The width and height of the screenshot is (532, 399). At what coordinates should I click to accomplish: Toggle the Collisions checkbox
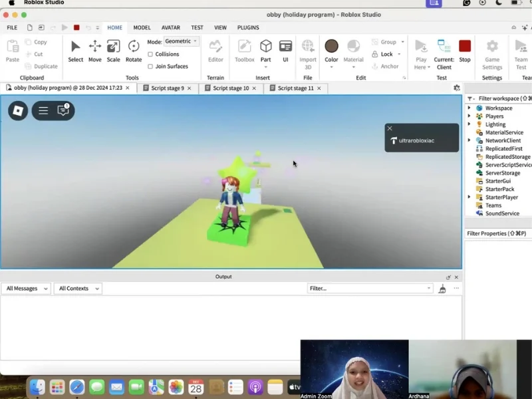pyautogui.click(x=150, y=55)
